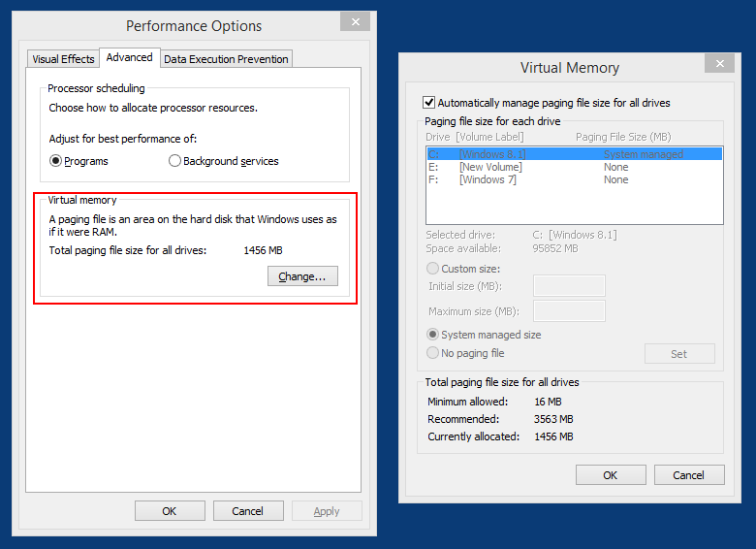Select the Advanced tab
Screen dimensions: 756x549
130,58
